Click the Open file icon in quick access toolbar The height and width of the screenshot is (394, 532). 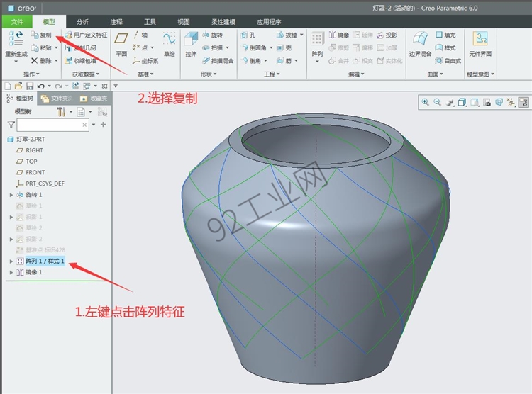tap(18, 86)
